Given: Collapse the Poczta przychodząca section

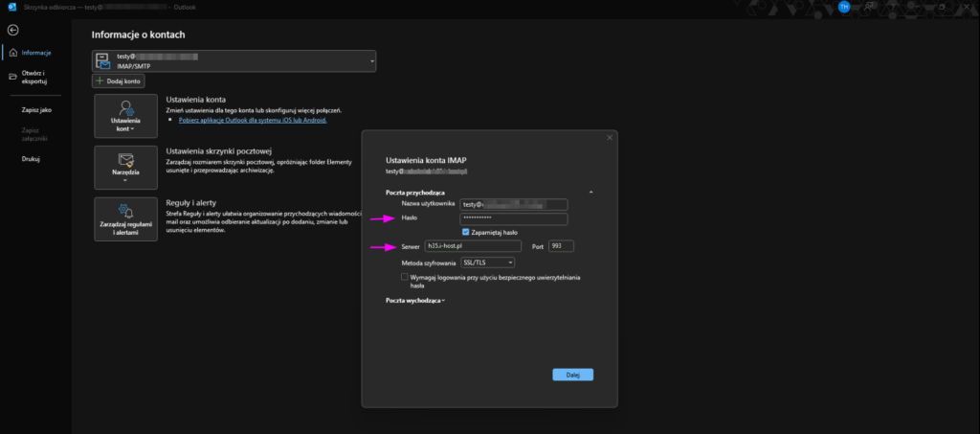Looking at the screenshot, I should (x=590, y=193).
